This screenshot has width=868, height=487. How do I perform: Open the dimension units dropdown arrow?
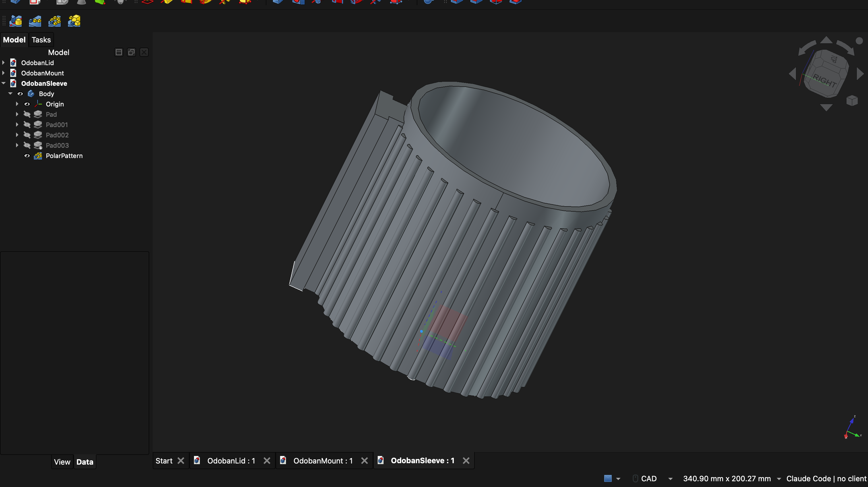[779, 479]
